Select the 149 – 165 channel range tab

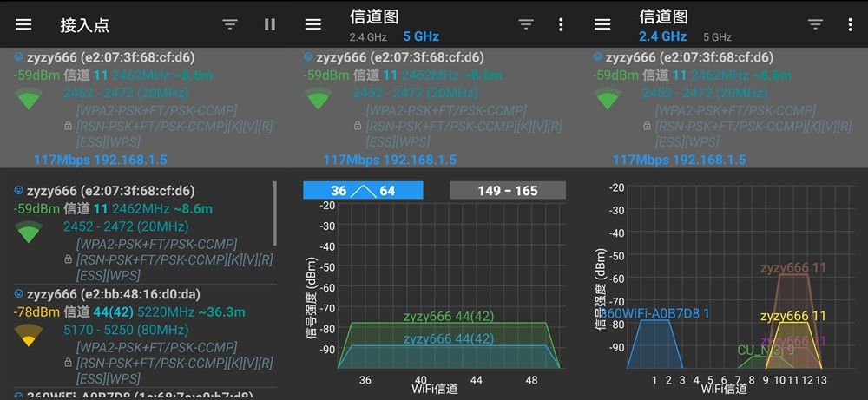(508, 191)
